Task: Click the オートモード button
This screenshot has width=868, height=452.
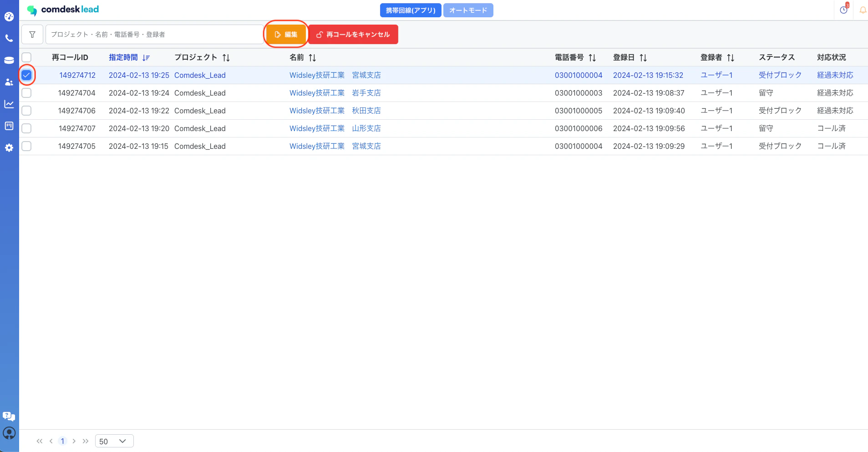Action: click(468, 10)
